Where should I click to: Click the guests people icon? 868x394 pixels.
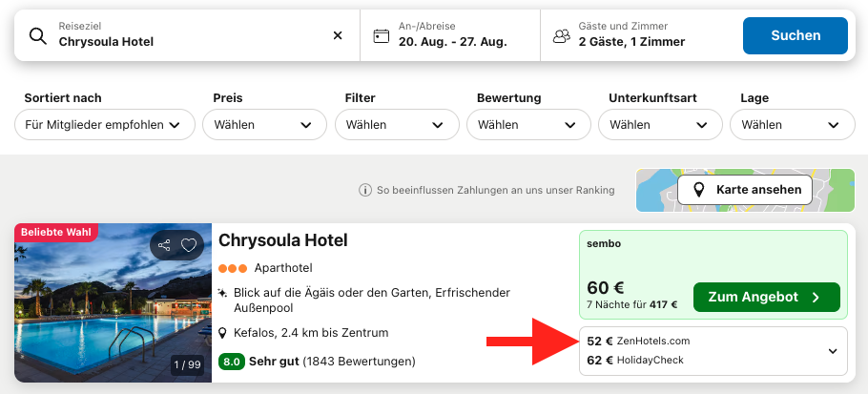click(x=561, y=36)
